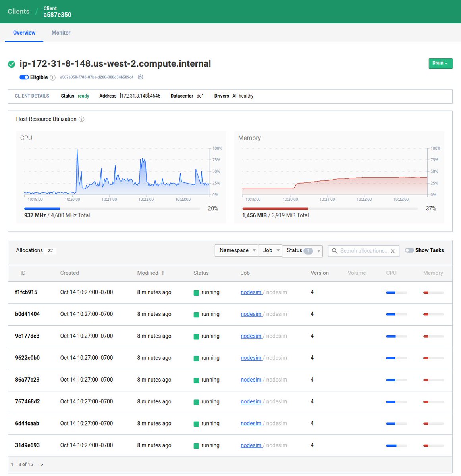The image size is (461, 476).
Task: Click the CPU bar for allocation f1fcb915
Action: 397,293
